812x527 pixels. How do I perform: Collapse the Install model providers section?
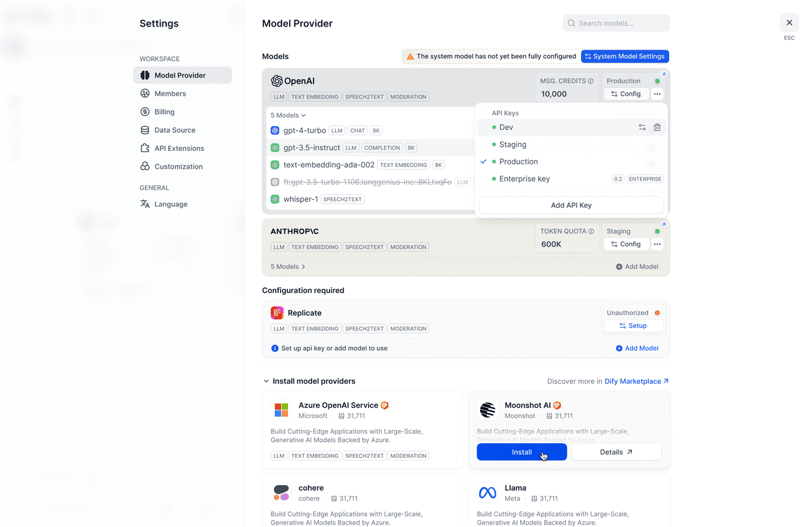[266, 382]
